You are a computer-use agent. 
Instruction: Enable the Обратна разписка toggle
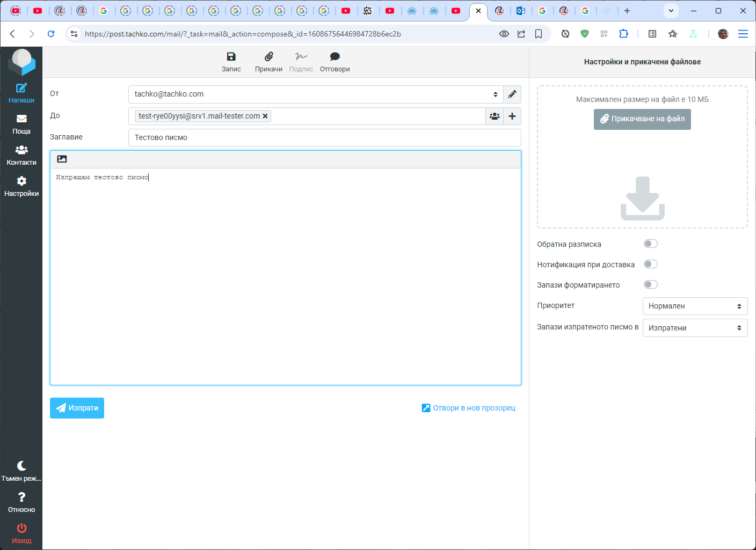(650, 244)
